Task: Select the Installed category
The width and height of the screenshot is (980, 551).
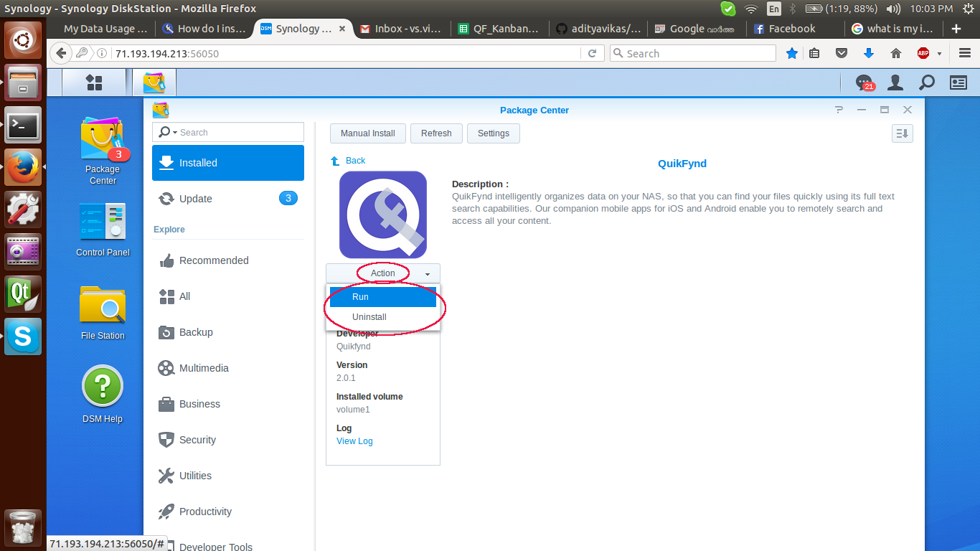Action: click(x=228, y=163)
